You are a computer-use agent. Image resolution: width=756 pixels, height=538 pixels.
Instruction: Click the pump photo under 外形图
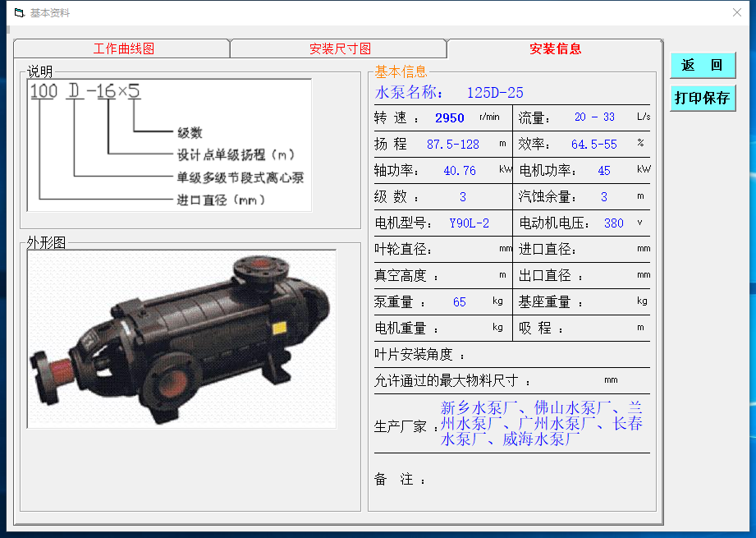click(181, 338)
